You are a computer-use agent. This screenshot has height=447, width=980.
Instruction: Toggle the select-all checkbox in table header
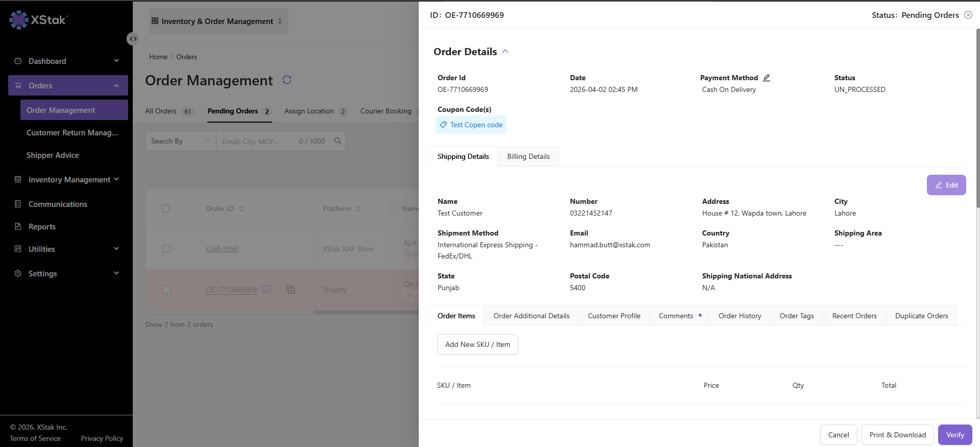coord(166,208)
